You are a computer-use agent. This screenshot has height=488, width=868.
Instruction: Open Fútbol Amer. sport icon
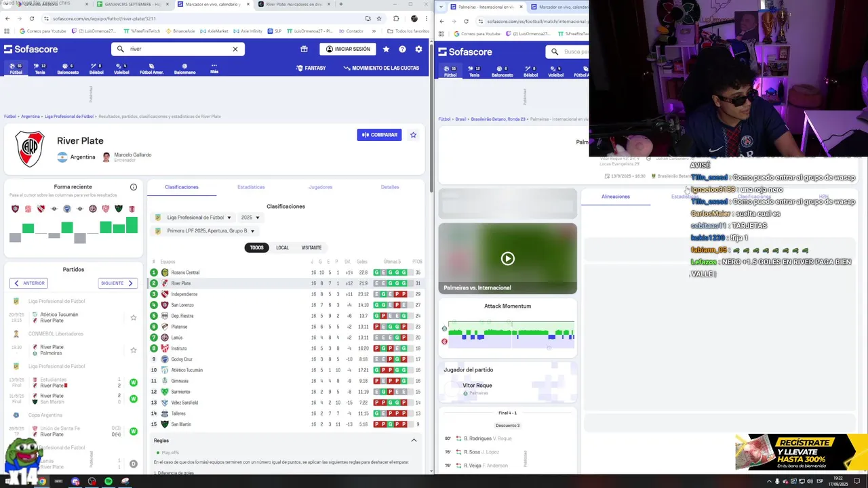tap(151, 68)
